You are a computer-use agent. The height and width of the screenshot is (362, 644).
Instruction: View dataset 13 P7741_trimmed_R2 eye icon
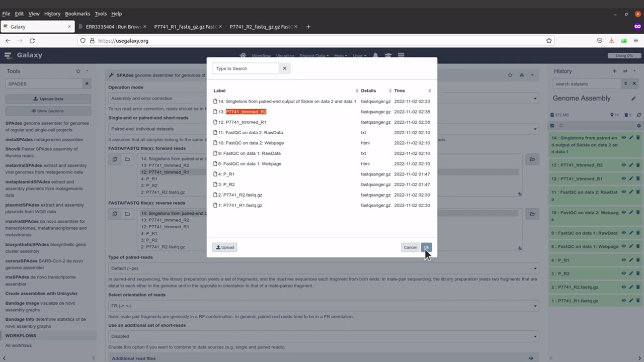pyautogui.click(x=624, y=165)
